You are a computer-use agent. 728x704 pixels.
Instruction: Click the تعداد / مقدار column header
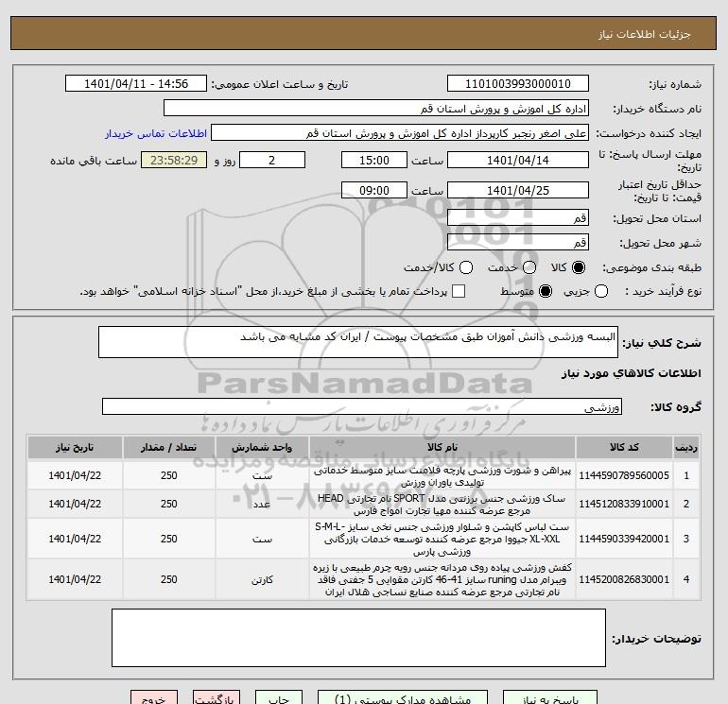click(168, 447)
